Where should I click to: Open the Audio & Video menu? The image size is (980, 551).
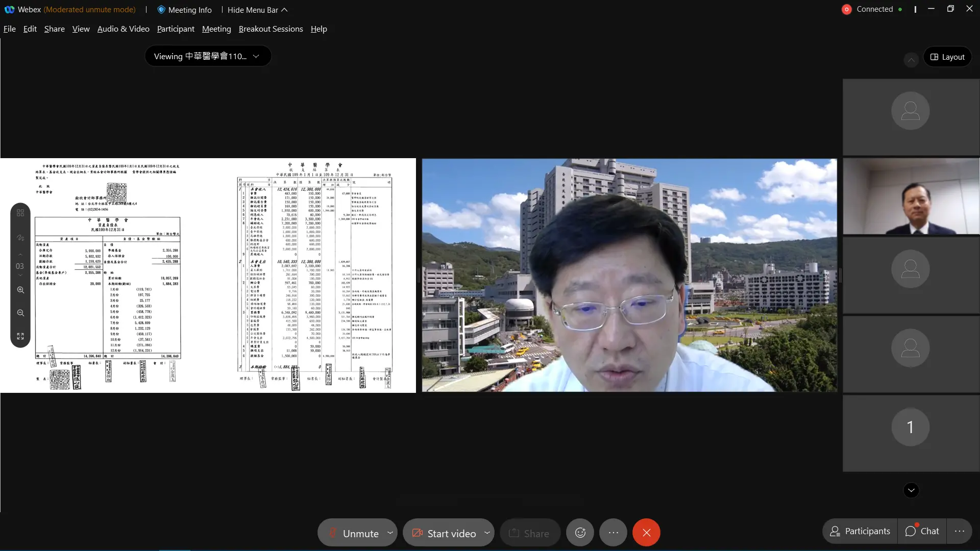coord(123,29)
